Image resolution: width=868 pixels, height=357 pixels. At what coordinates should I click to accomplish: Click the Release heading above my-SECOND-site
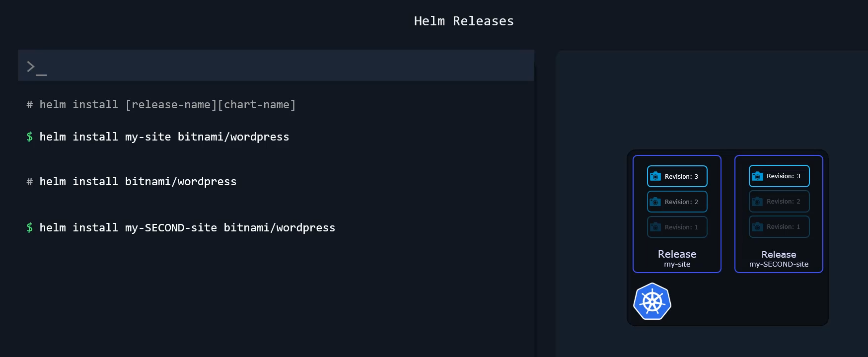(x=779, y=254)
